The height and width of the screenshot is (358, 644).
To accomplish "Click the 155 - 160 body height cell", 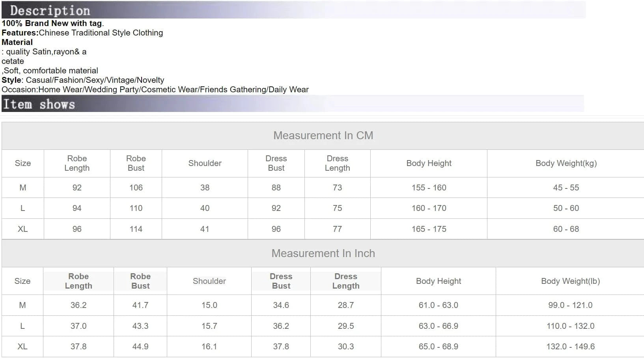I will click(429, 188).
